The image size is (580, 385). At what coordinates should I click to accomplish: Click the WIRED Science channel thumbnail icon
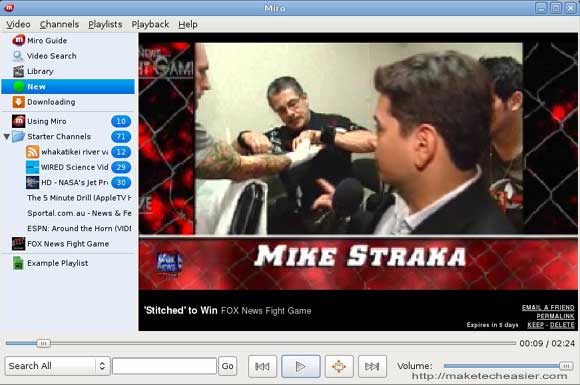pyautogui.click(x=33, y=167)
